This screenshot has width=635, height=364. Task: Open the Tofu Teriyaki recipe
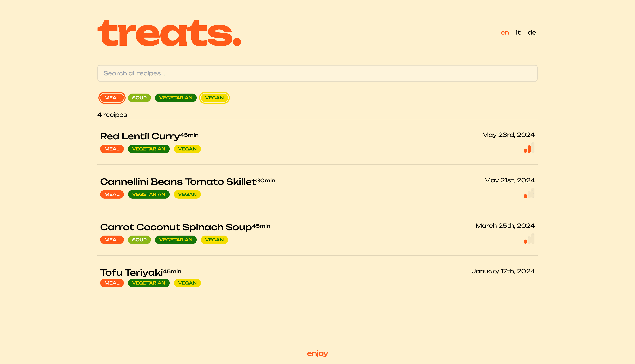pos(131,273)
